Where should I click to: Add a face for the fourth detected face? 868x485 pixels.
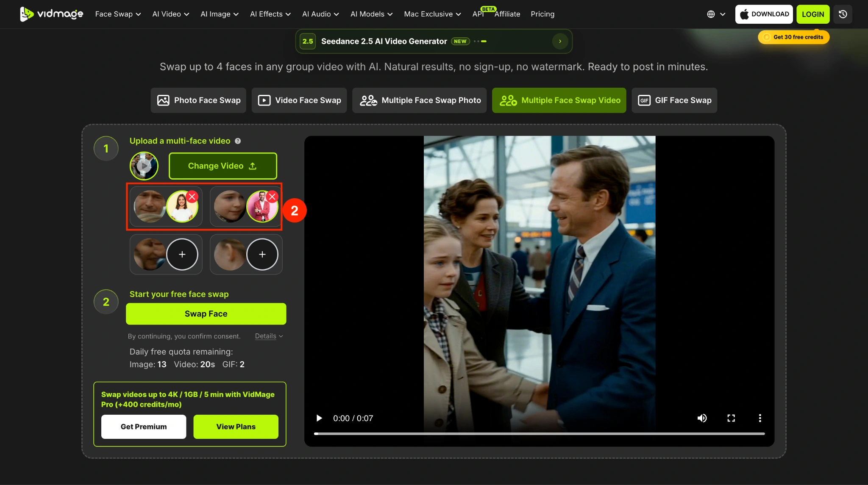(x=262, y=254)
